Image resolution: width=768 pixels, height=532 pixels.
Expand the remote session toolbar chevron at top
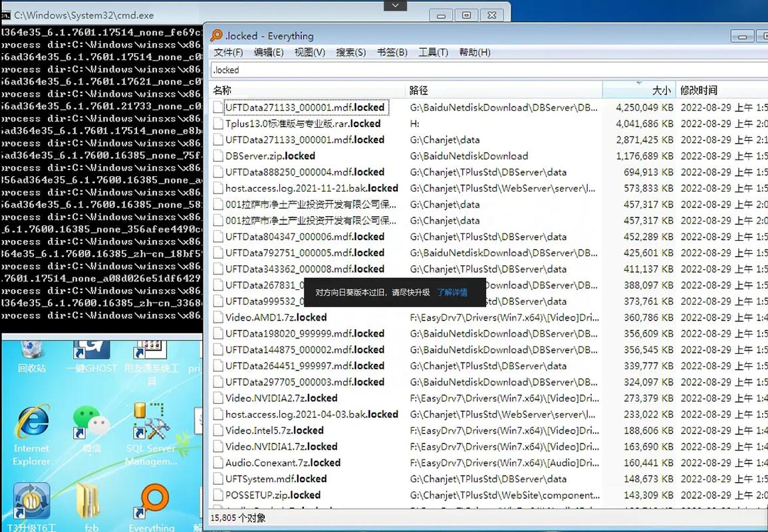click(395, 5)
